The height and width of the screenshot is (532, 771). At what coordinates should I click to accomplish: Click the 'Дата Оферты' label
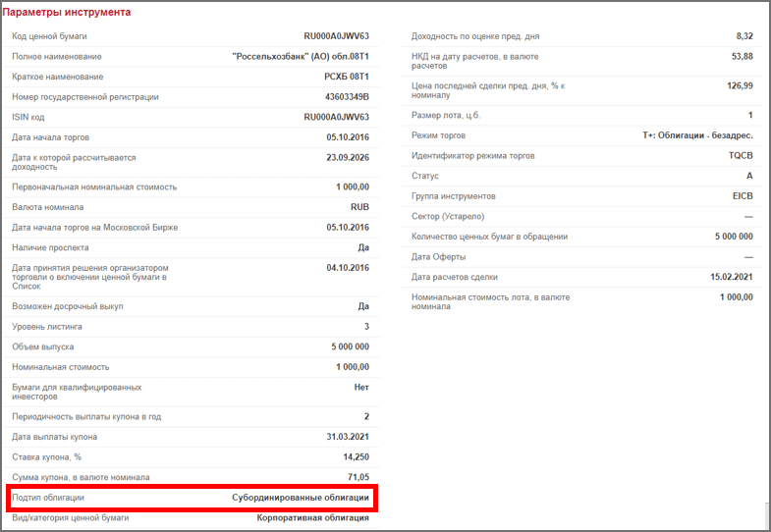click(439, 257)
